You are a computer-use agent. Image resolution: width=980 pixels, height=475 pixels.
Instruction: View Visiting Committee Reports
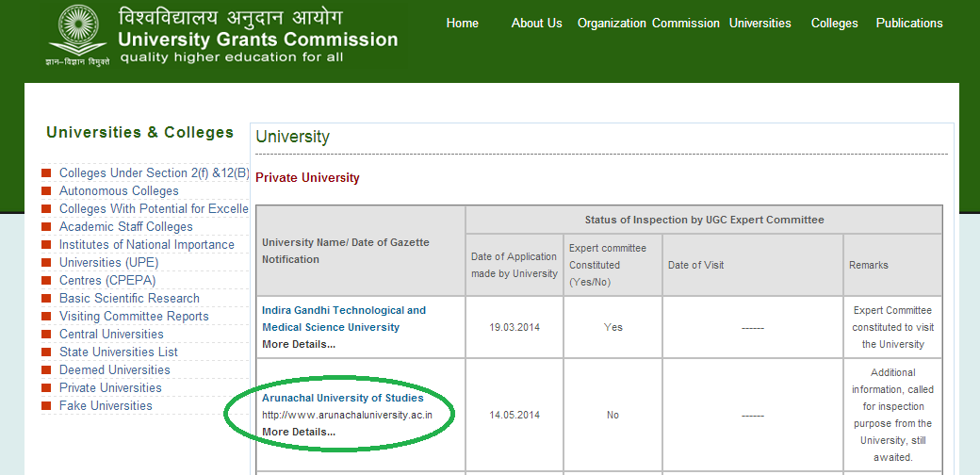(x=134, y=317)
